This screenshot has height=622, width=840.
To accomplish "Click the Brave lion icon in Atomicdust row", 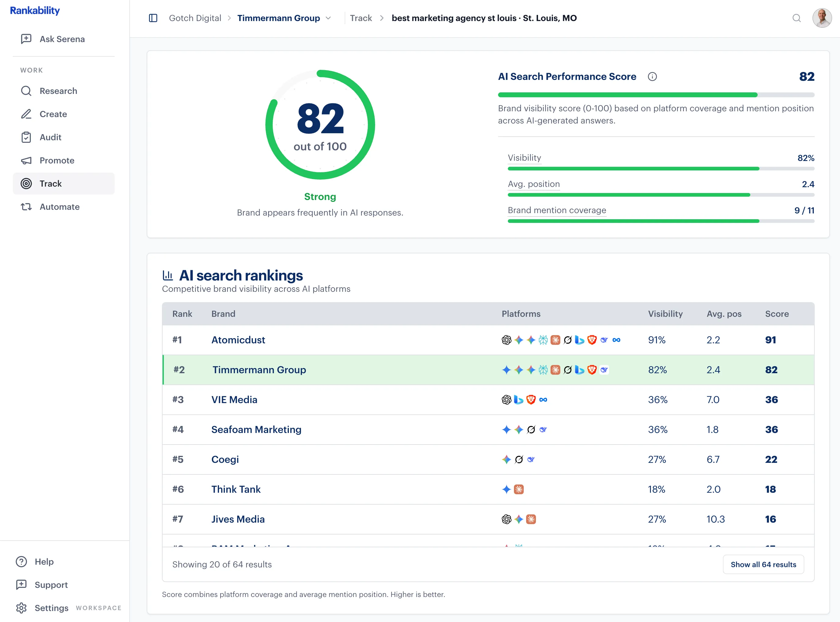I will coord(592,340).
